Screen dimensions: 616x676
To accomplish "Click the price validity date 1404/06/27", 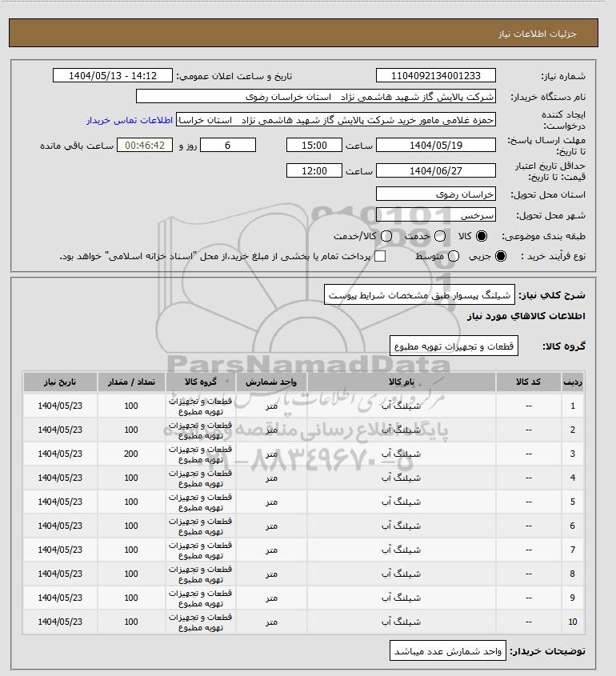I will coord(436,170).
